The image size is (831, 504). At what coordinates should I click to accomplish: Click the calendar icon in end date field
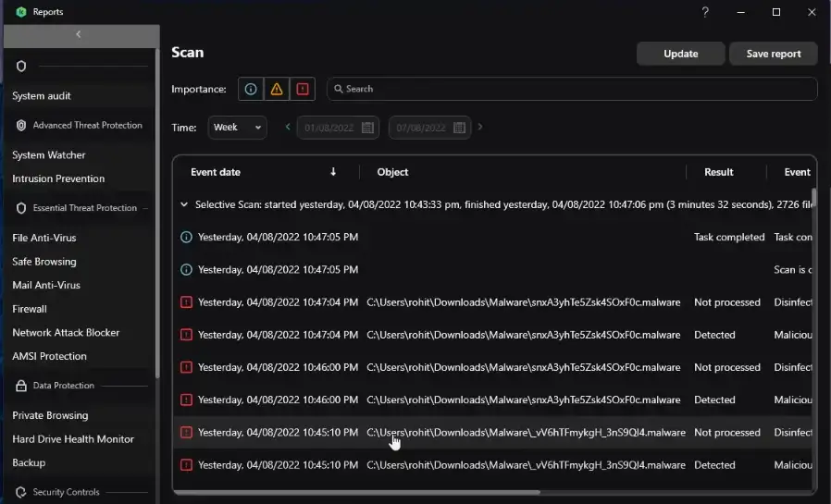point(459,128)
